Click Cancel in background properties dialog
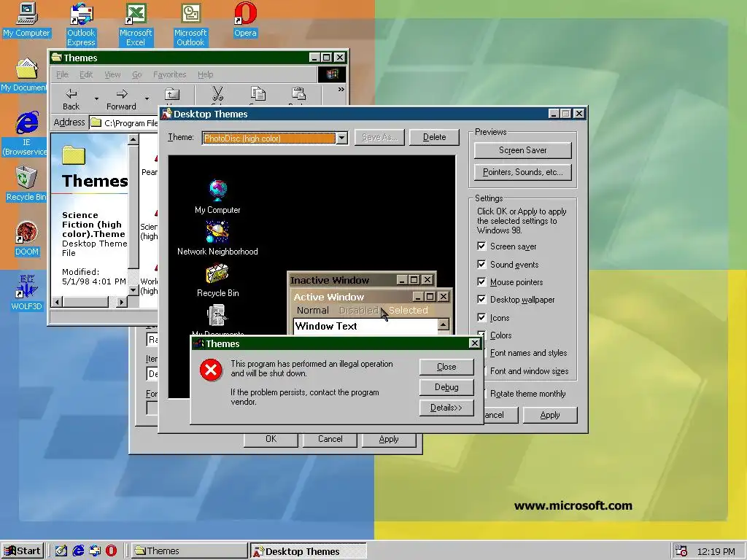The width and height of the screenshot is (747, 560). (x=330, y=439)
